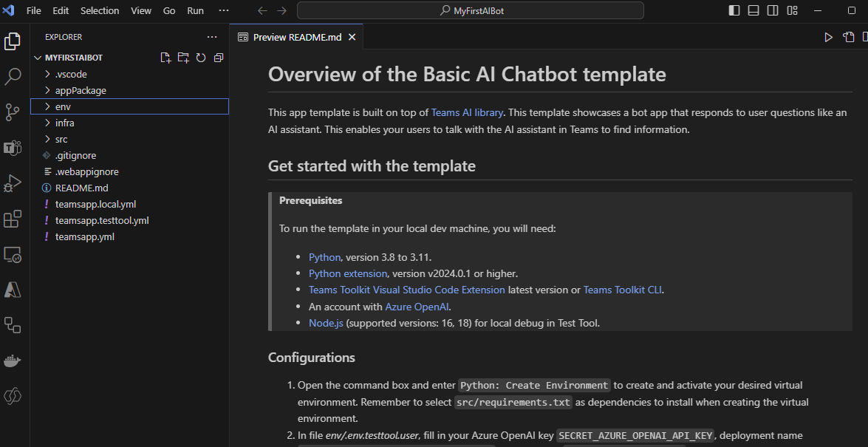This screenshot has height=447, width=868.
Task: Toggle the secondary sidebar open
Action: click(772, 10)
